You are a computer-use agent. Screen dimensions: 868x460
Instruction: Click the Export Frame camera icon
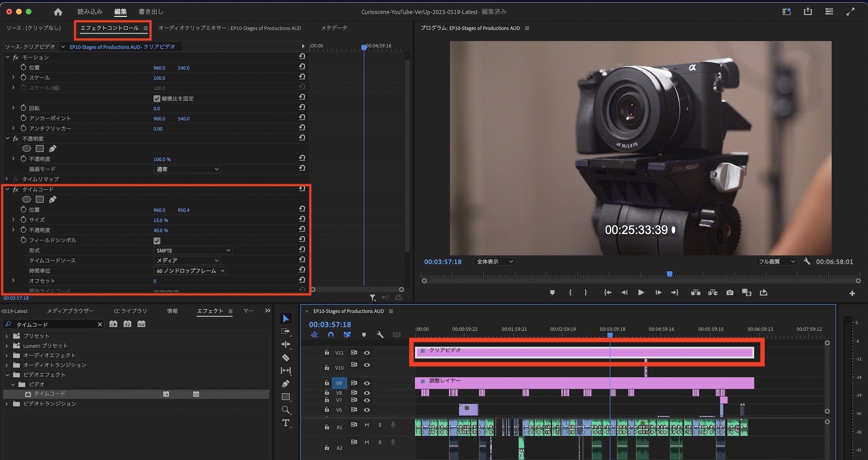(730, 293)
